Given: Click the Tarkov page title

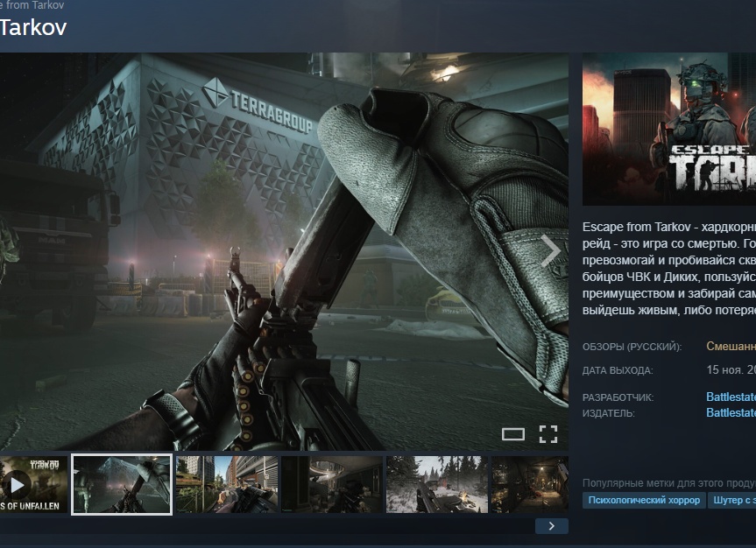Looking at the screenshot, I should click(x=32, y=27).
